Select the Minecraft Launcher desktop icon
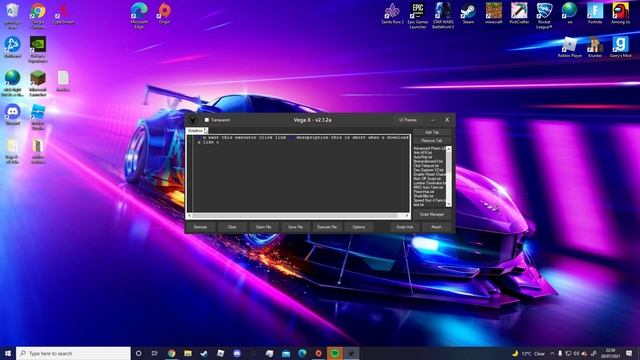 38,83
